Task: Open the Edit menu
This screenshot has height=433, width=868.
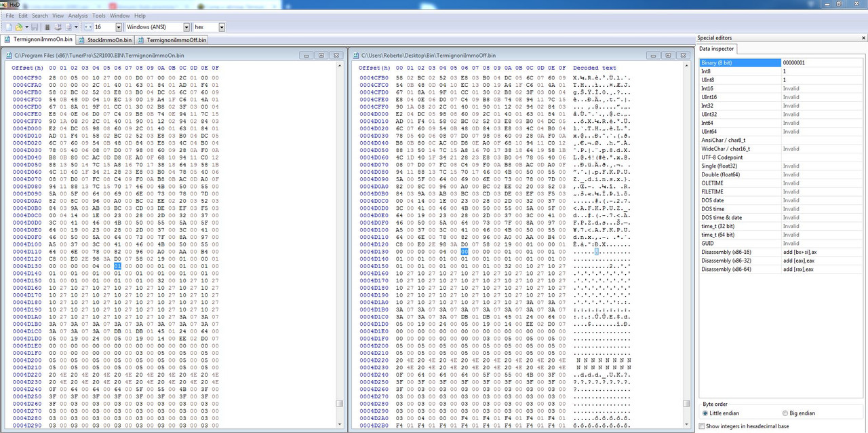Action: pos(23,16)
